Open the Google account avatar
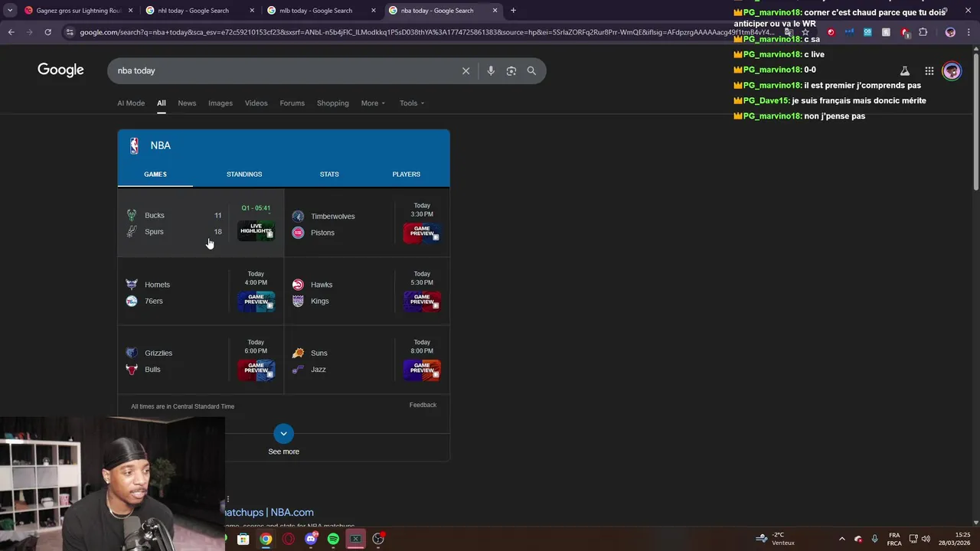The width and height of the screenshot is (980, 551). click(952, 70)
